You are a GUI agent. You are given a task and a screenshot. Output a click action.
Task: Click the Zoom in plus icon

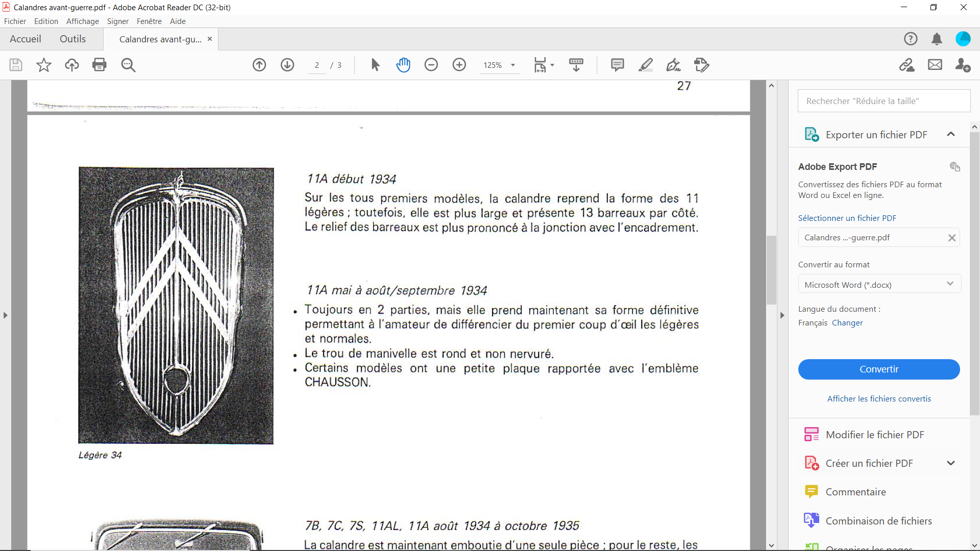459,65
